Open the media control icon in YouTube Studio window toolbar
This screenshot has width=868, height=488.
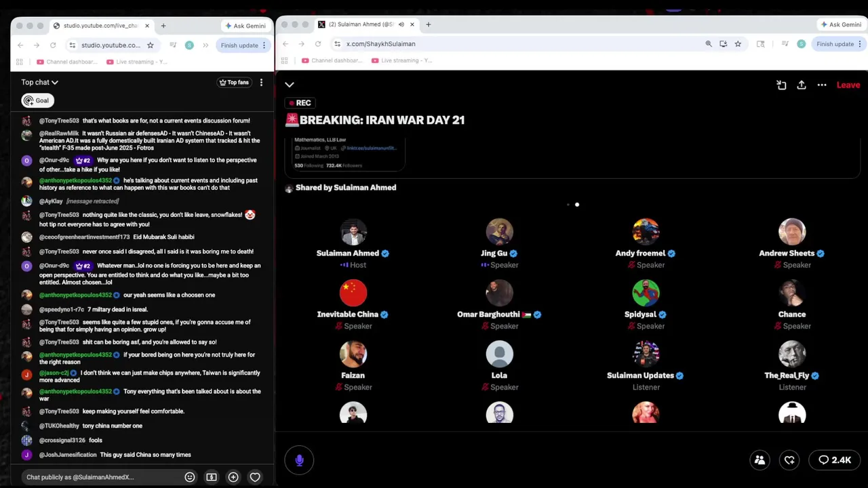tap(173, 45)
